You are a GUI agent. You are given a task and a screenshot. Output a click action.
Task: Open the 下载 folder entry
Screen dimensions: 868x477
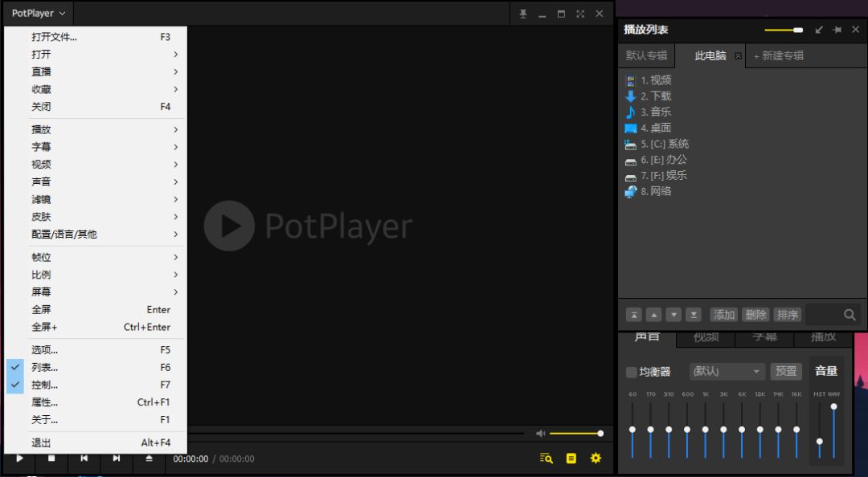[649, 96]
